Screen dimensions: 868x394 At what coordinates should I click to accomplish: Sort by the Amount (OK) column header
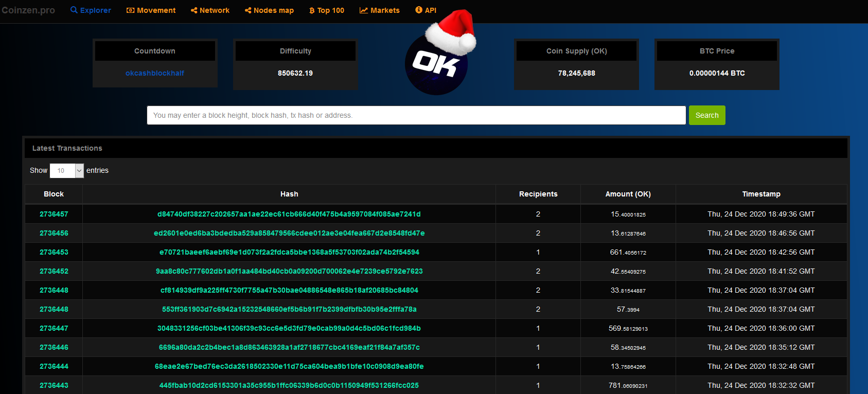pyautogui.click(x=628, y=194)
